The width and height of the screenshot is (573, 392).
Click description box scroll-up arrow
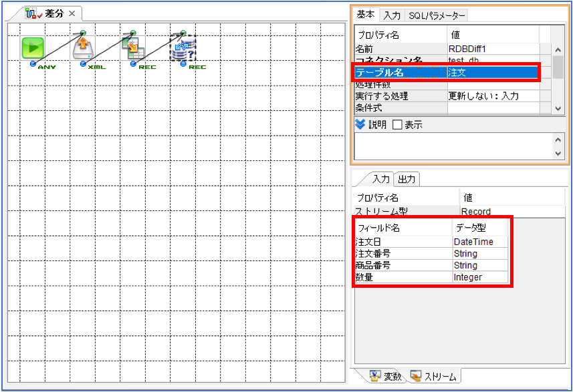(x=558, y=140)
